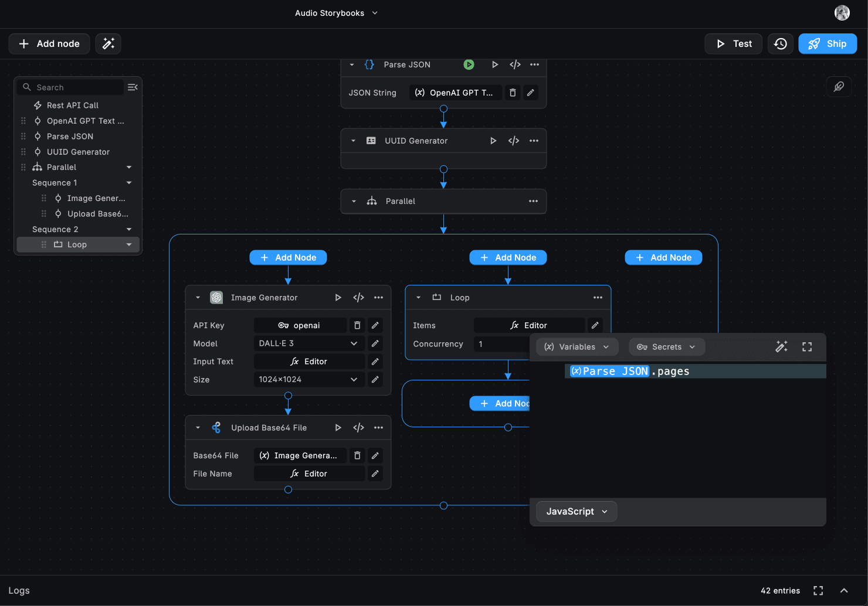
Task: Open the Variables menu in editor
Action: [x=577, y=347]
